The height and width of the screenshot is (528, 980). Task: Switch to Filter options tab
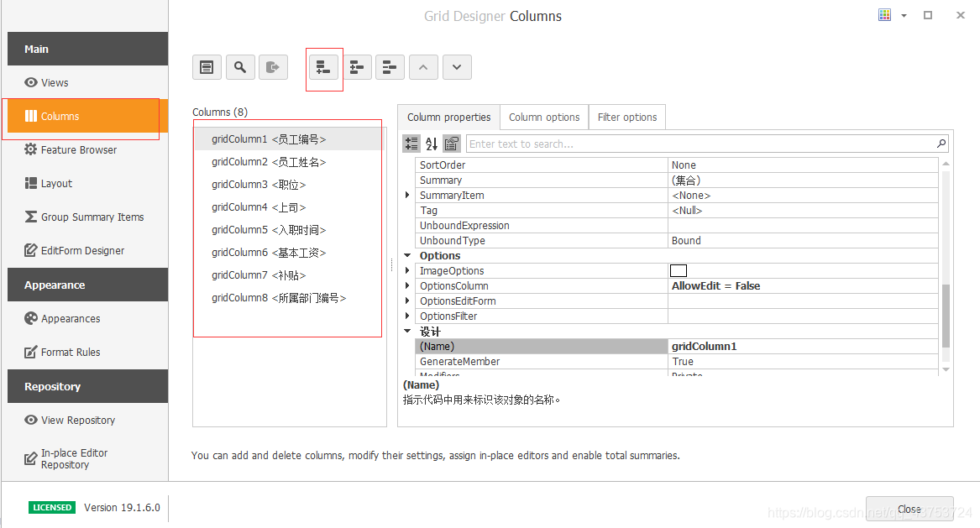627,118
